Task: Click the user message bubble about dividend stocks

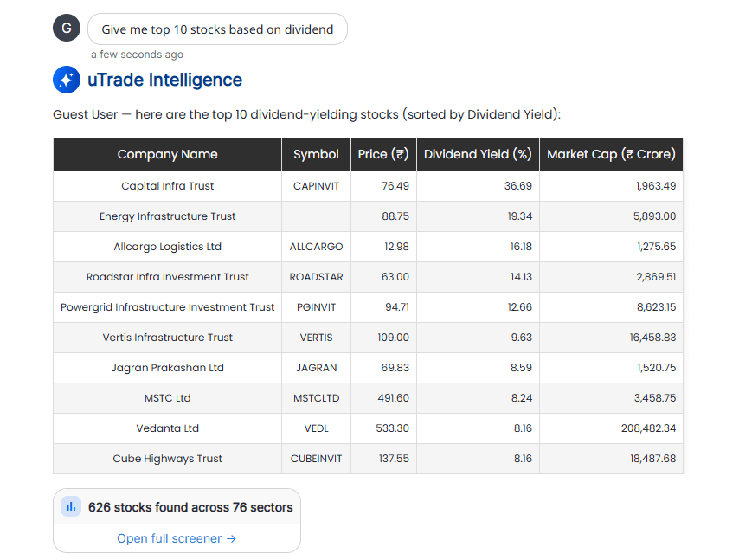Action: (217, 29)
